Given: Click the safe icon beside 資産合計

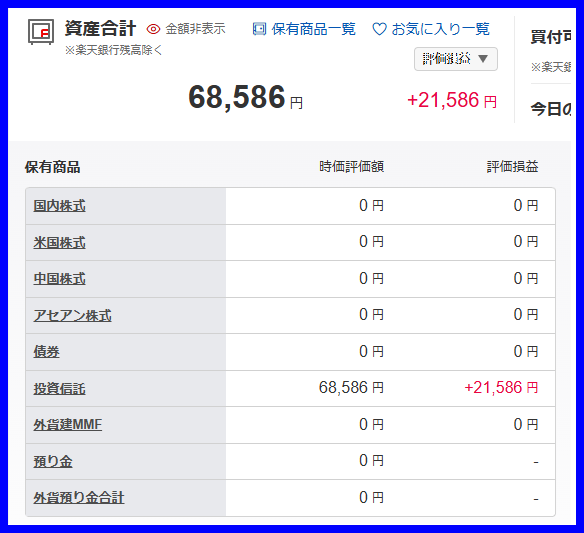Looking at the screenshot, I should (x=41, y=32).
